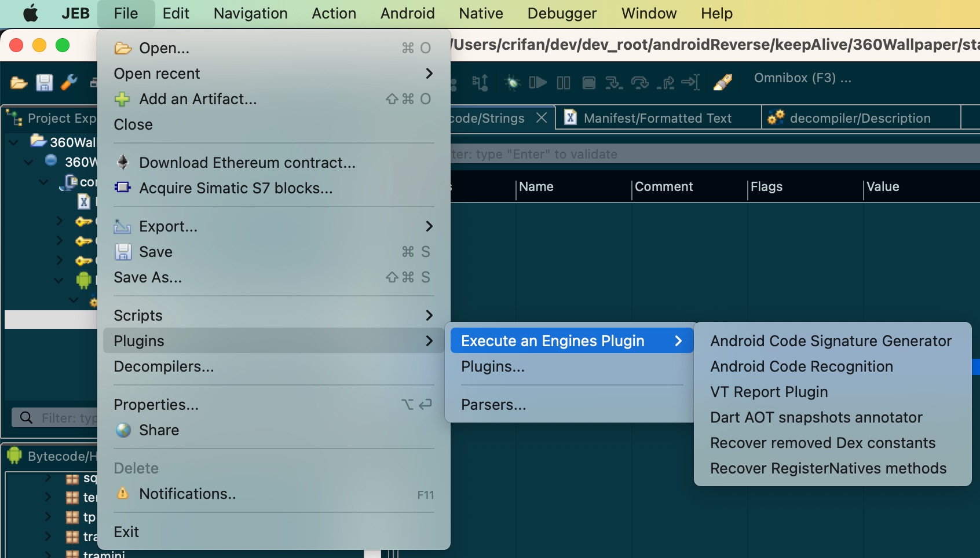
Task: Click the step-over debugger toolbar icon
Action: click(639, 83)
